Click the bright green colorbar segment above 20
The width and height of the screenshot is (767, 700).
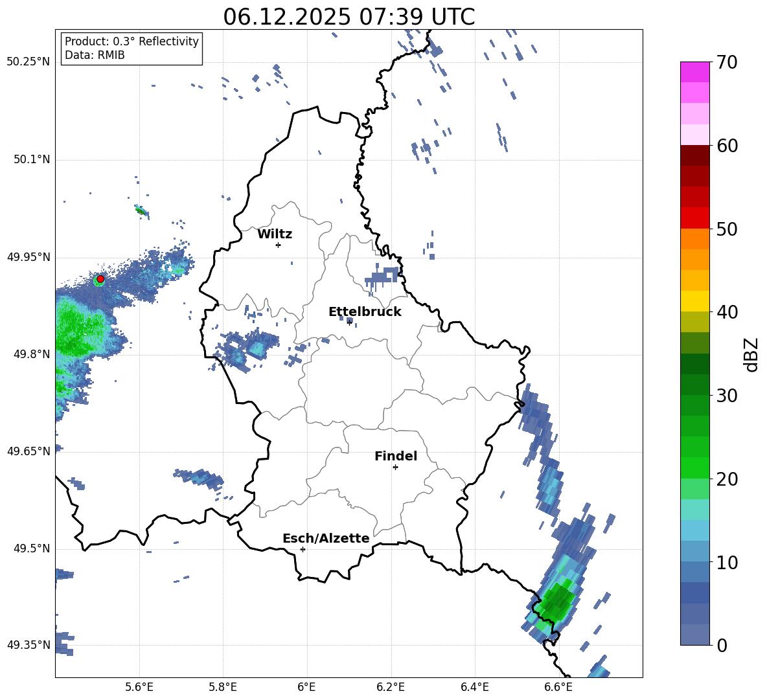pos(694,468)
